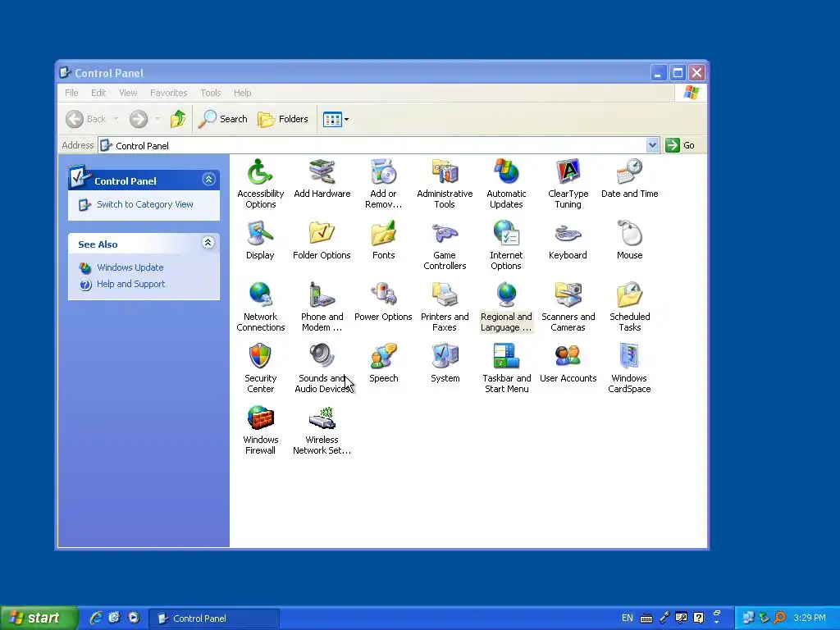840x630 pixels.
Task: Open Regional and Language Options icon
Action: pos(506,307)
